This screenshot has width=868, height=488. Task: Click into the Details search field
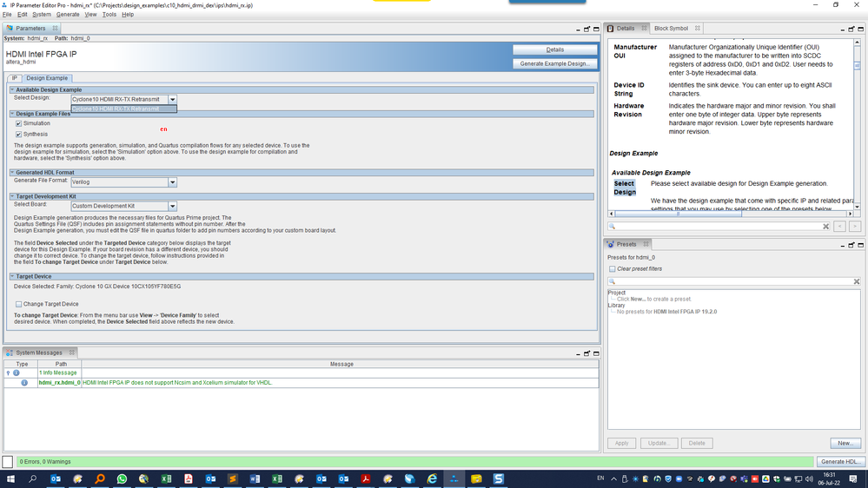(718, 227)
